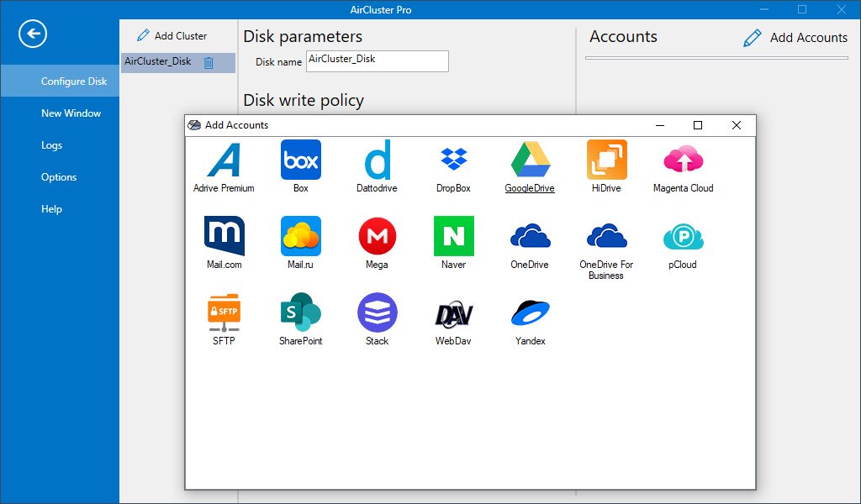Pick the Magenta Cloud icon
This screenshot has height=504, width=861.
tap(683, 159)
